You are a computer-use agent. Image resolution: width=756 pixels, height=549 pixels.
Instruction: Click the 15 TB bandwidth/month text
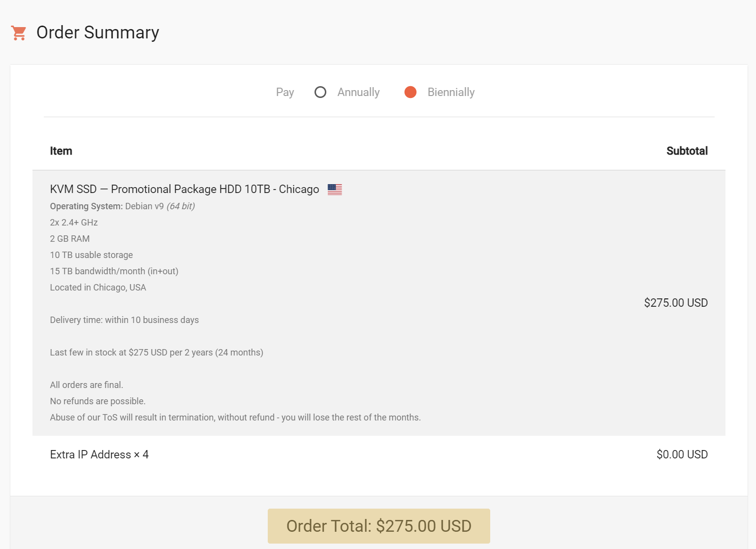(x=114, y=271)
